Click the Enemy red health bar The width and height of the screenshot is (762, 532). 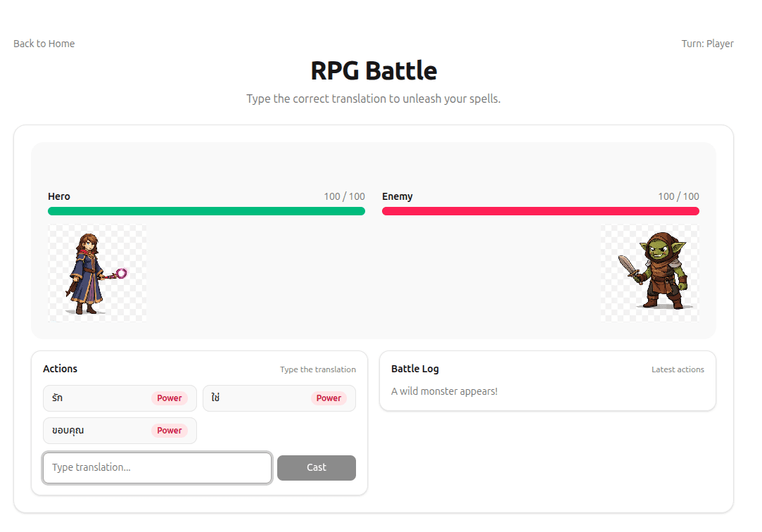(540, 210)
